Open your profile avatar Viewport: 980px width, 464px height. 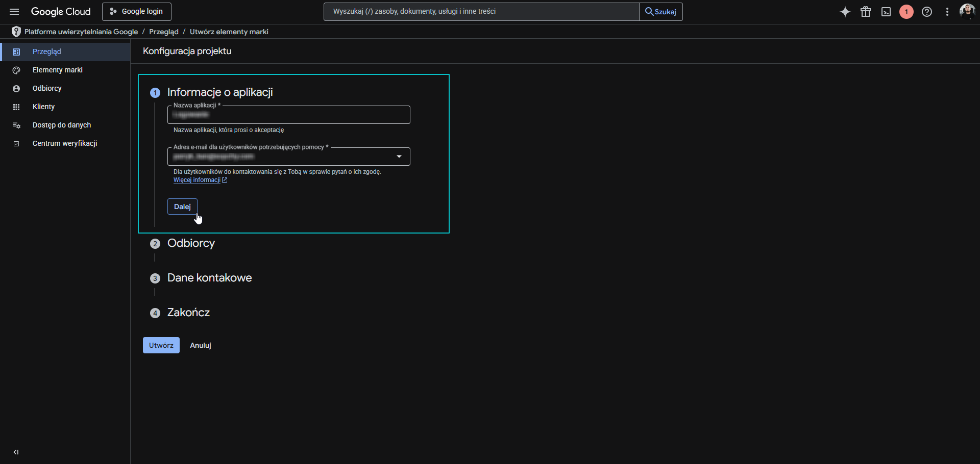[x=967, y=11]
